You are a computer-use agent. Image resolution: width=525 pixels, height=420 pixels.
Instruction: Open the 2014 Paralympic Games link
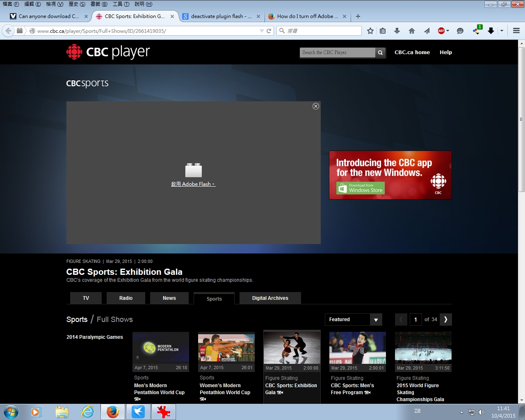coord(95,337)
